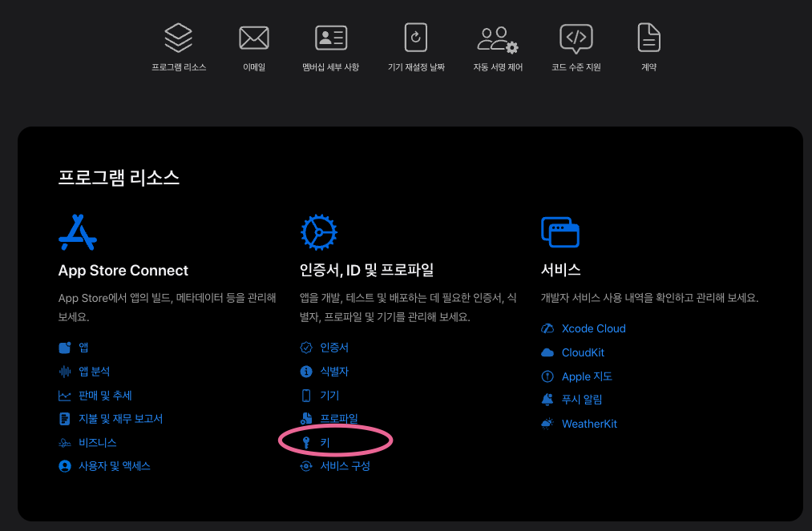812x531 pixels.
Task: Click the signature icon beside 비즈니스
Action: coord(65,443)
